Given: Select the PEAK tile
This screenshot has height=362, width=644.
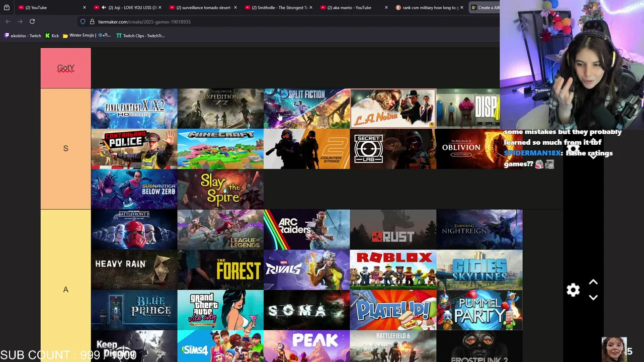Looking at the screenshot, I should pyautogui.click(x=307, y=346).
